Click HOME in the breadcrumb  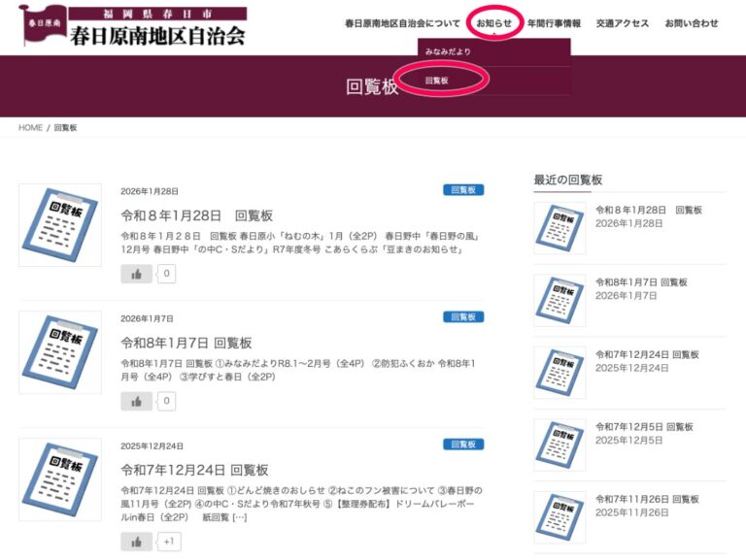pyautogui.click(x=30, y=128)
